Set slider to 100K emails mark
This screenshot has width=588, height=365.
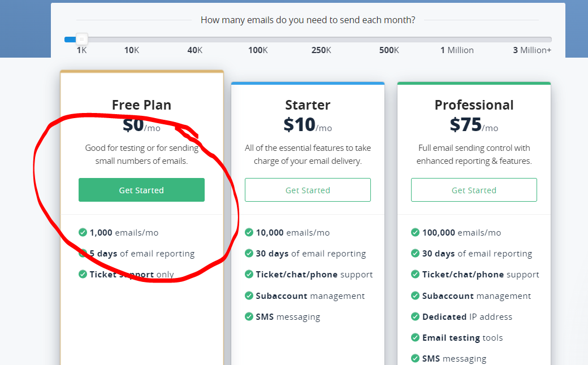click(x=258, y=40)
